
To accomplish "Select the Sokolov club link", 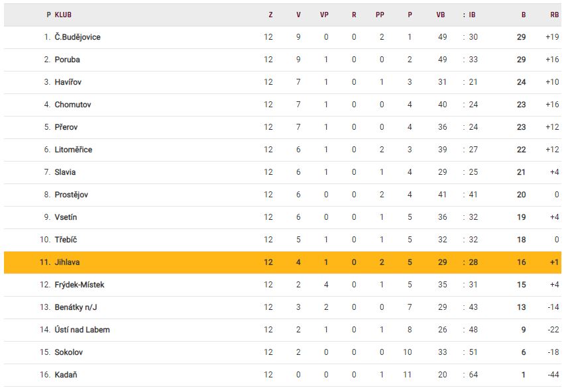I will [x=69, y=352].
